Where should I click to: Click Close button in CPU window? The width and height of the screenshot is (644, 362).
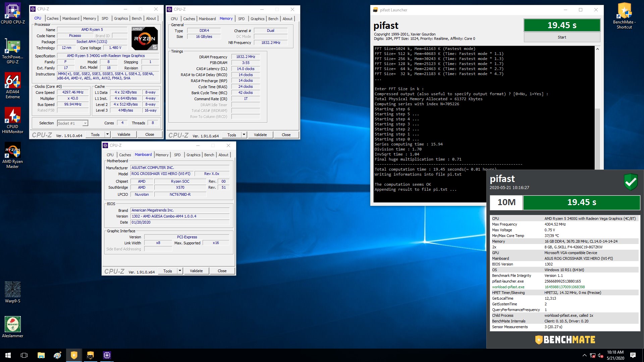pyautogui.click(x=150, y=134)
